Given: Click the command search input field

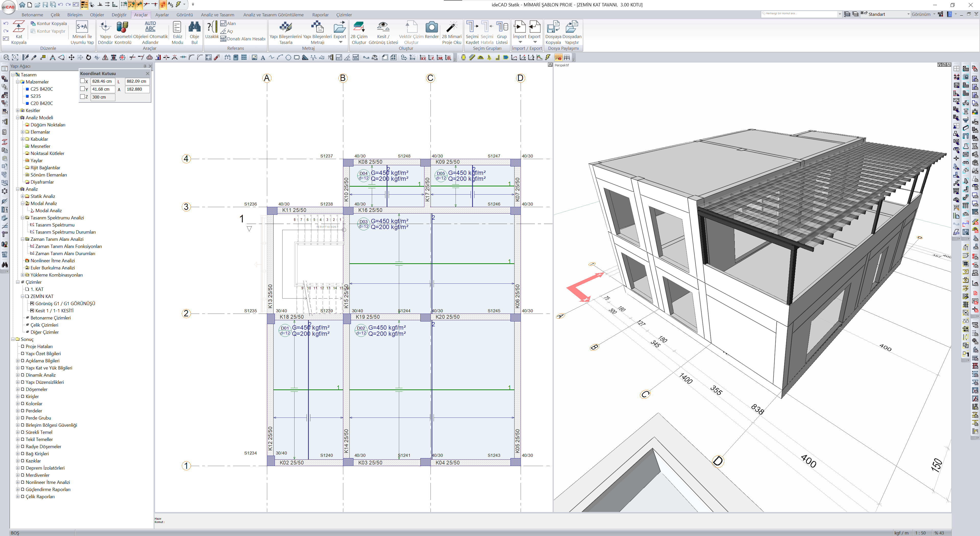Looking at the screenshot, I should tap(799, 14).
